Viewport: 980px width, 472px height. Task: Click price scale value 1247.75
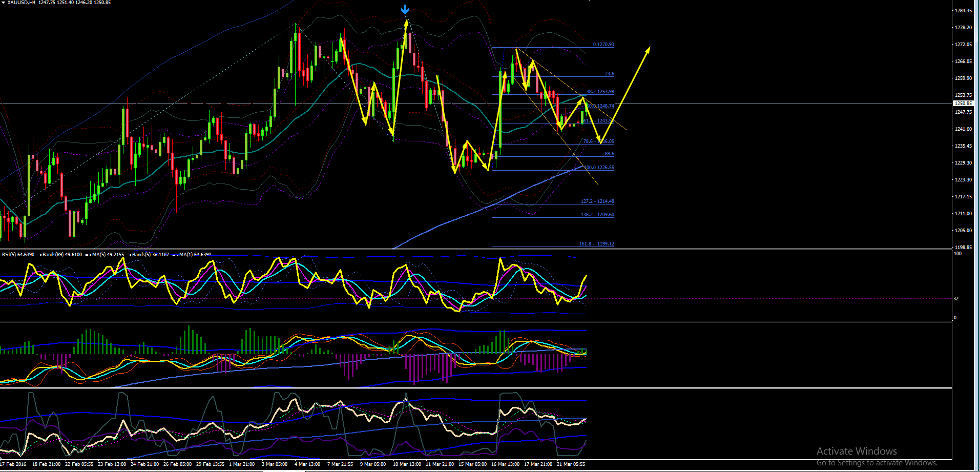coord(964,112)
